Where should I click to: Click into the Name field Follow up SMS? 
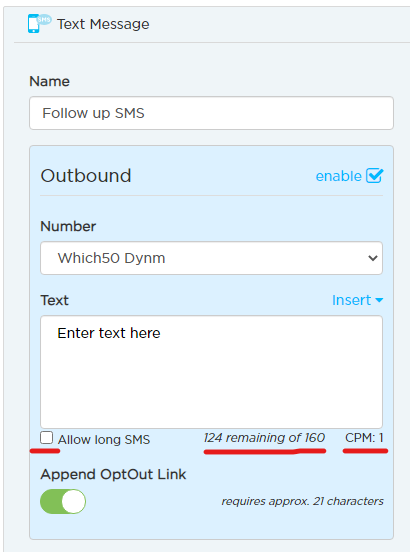tap(212, 113)
